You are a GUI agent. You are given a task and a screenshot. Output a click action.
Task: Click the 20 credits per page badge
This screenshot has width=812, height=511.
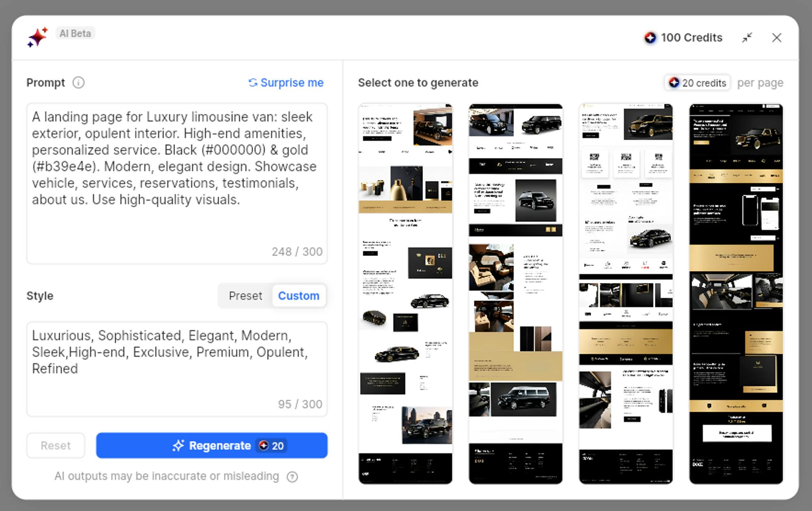click(x=697, y=83)
